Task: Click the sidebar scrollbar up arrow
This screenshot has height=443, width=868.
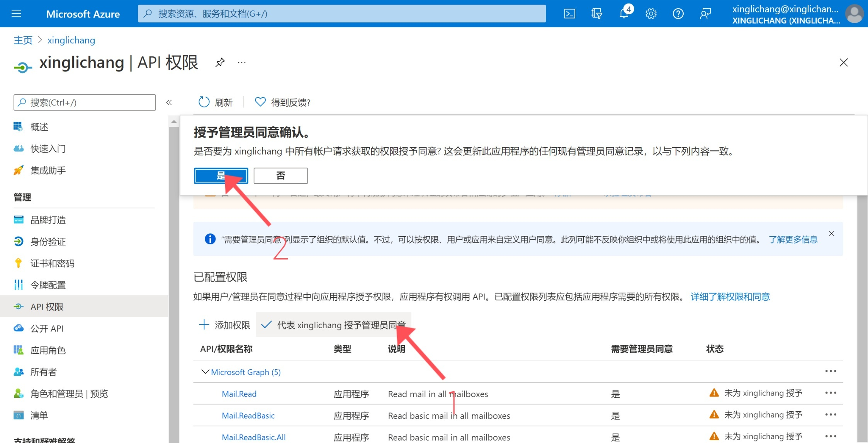Action: 174,121
